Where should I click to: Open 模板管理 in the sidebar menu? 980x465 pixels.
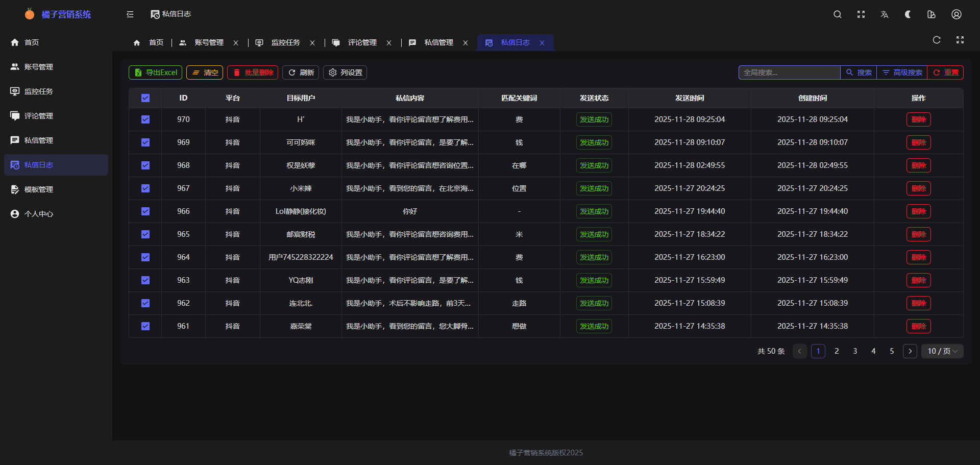[39, 189]
